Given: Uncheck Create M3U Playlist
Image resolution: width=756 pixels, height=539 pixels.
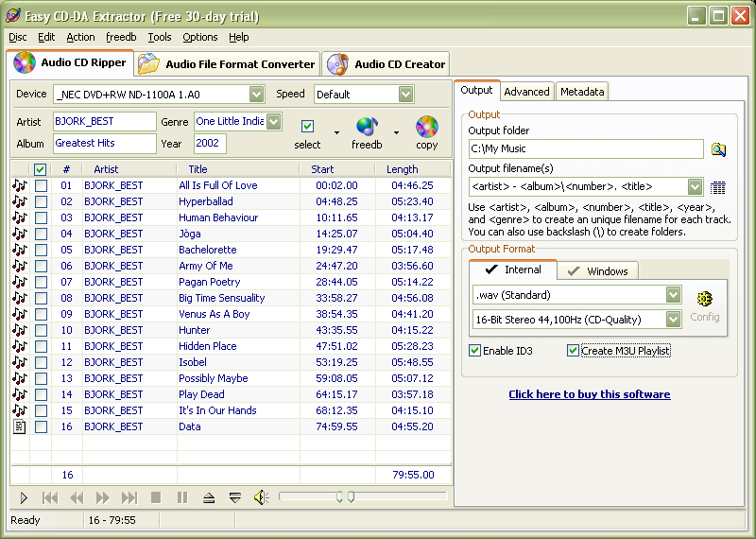Looking at the screenshot, I should (x=573, y=351).
